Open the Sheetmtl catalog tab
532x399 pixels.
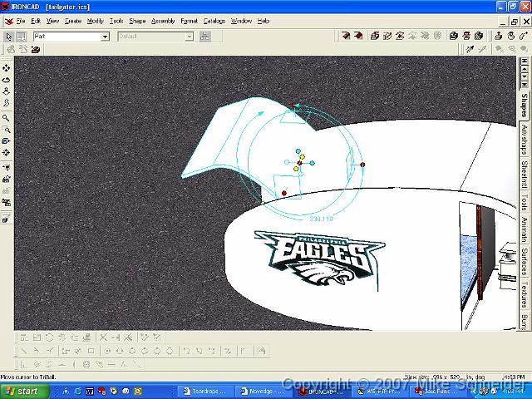[525, 175]
